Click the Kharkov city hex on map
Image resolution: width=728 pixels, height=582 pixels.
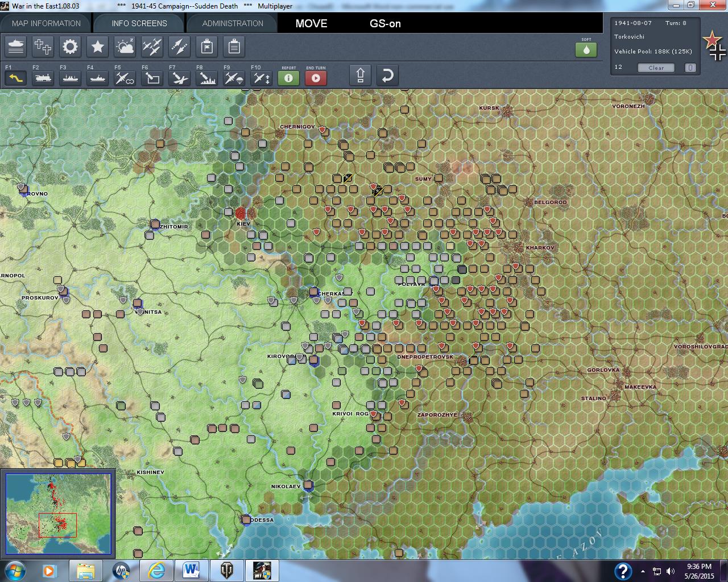(x=518, y=248)
